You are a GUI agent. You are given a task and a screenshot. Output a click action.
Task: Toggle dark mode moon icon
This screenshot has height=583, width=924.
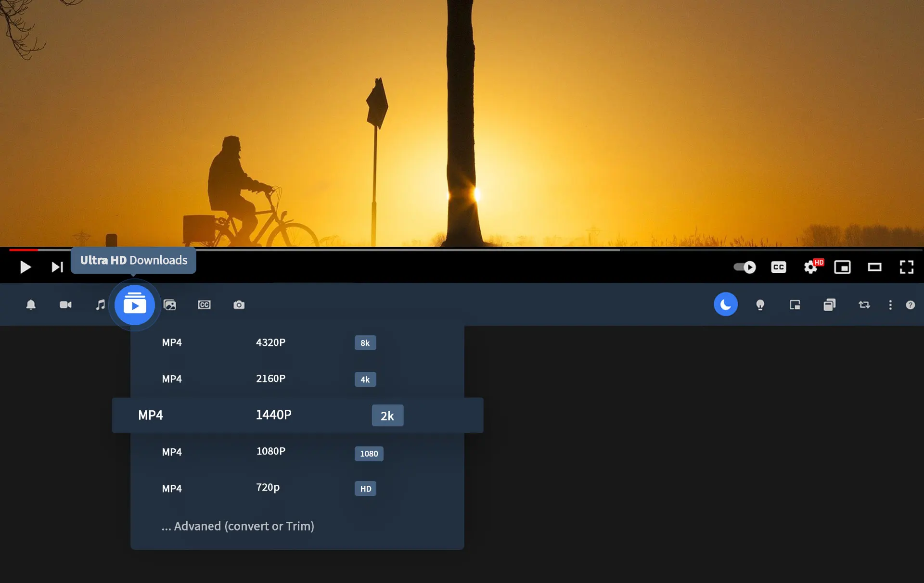coord(726,304)
